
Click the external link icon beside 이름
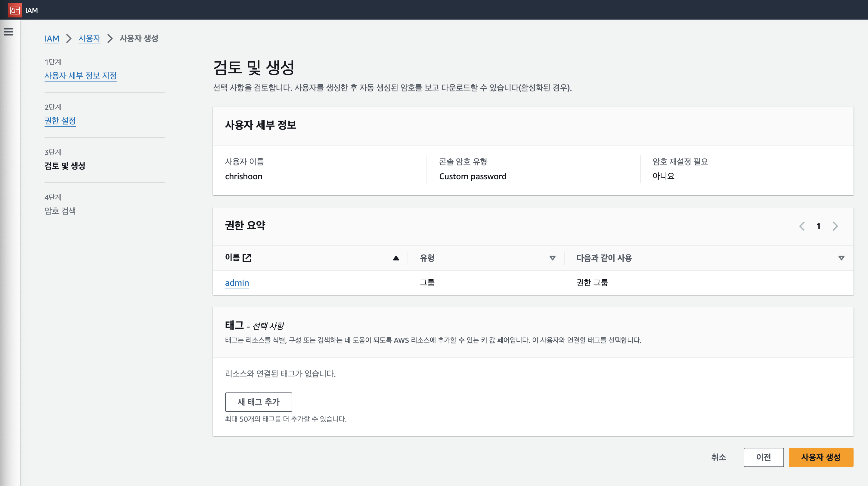[247, 258]
